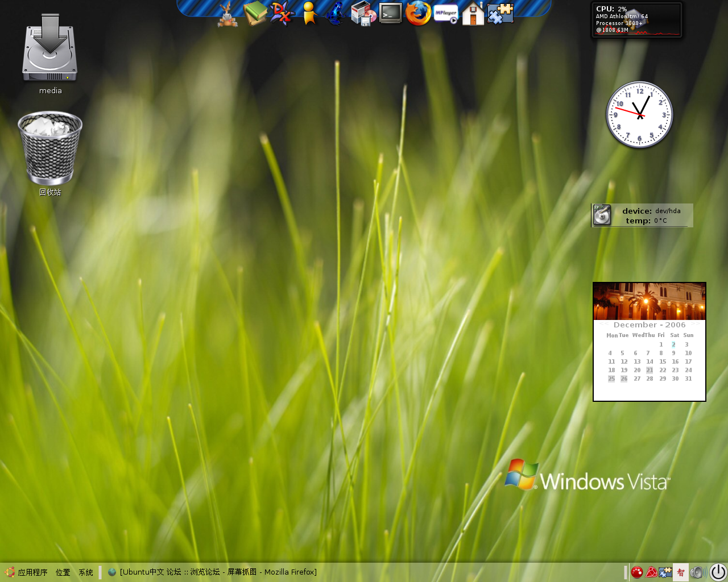728x582 pixels.
Task: Click the red ball tray icon
Action: pyautogui.click(x=637, y=572)
